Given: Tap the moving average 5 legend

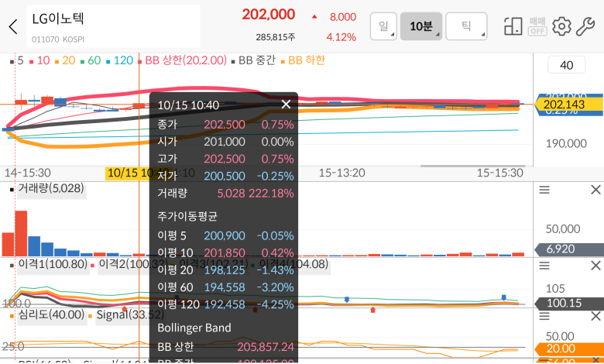Looking at the screenshot, I should coord(17,60).
